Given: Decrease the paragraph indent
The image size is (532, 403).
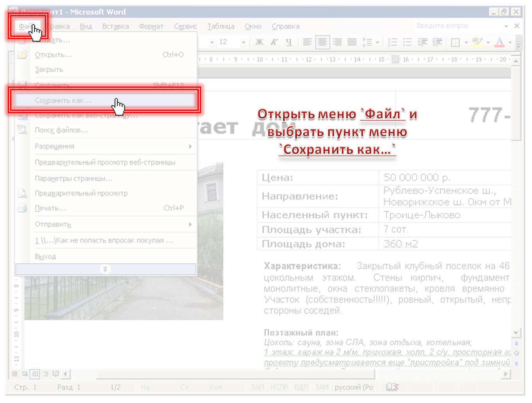Looking at the screenshot, I should [x=422, y=42].
